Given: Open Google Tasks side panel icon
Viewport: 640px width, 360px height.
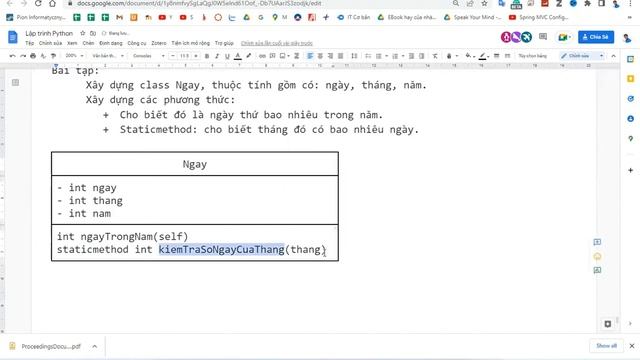Looking at the screenshot, I should [x=631, y=99].
